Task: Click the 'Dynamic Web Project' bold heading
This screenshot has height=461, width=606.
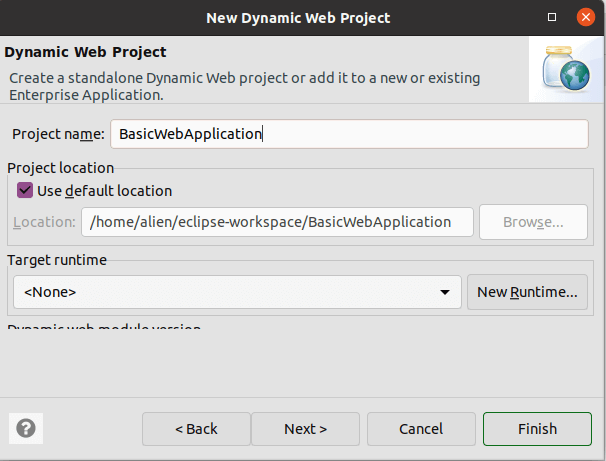Action: [x=86, y=52]
